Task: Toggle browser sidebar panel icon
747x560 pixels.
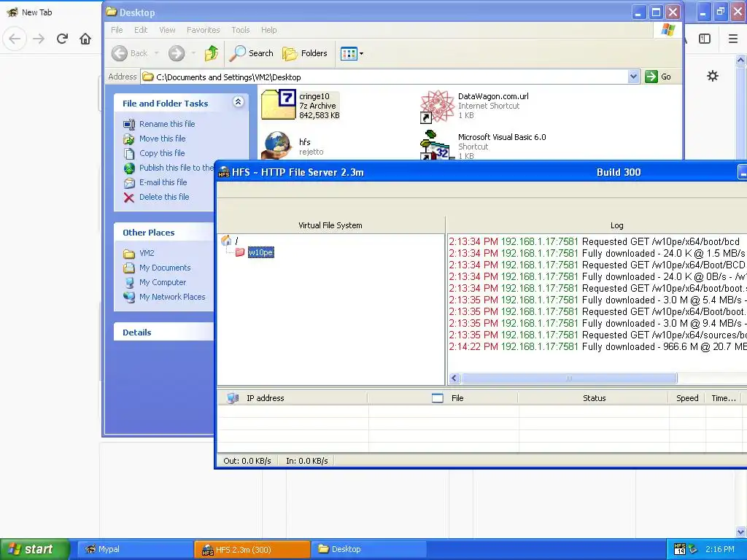Action: [x=705, y=39]
